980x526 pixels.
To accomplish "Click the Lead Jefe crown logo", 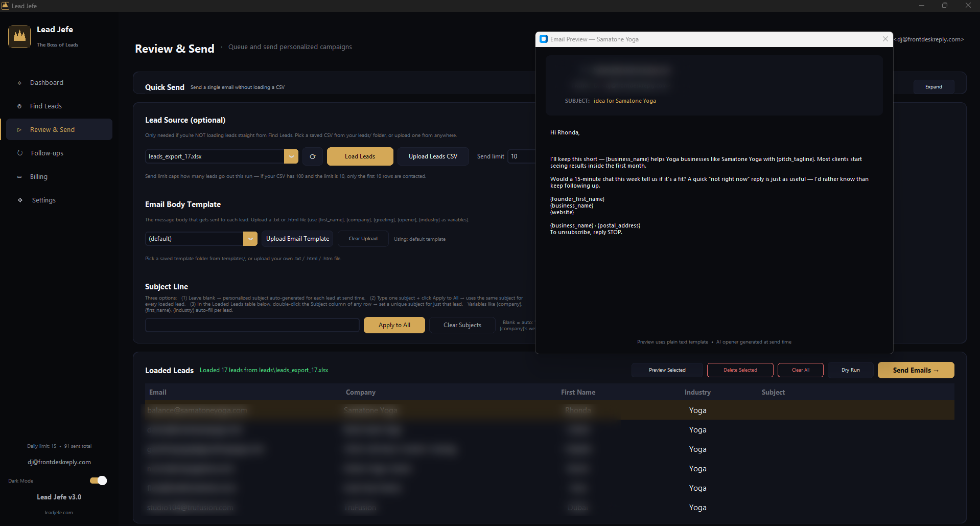I will pyautogui.click(x=19, y=36).
